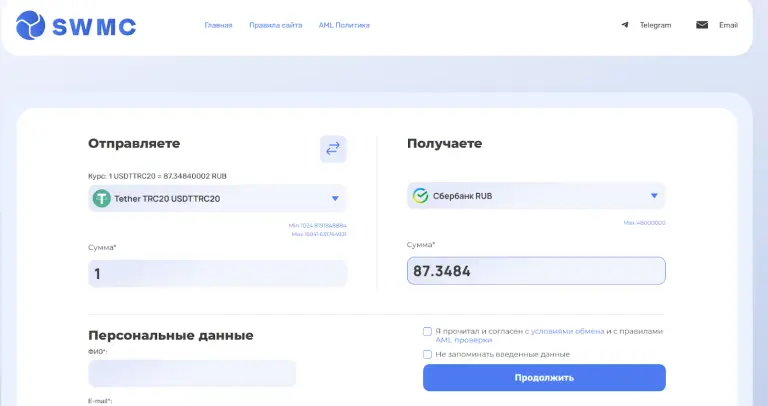The height and width of the screenshot is (406, 768).
Task: Click the Telegram paper plane icon
Action: 624,25
